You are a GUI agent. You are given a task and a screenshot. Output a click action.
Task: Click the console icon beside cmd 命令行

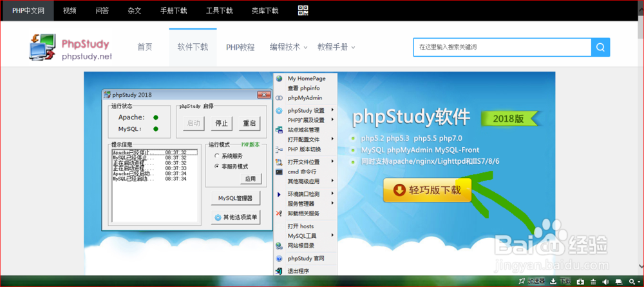[279, 172]
